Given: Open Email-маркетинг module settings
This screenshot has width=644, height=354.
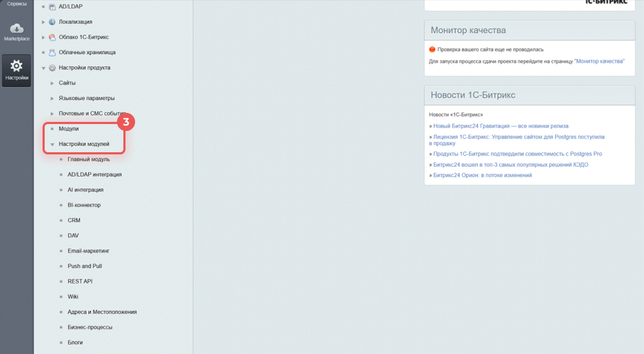Looking at the screenshot, I should tap(88, 251).
